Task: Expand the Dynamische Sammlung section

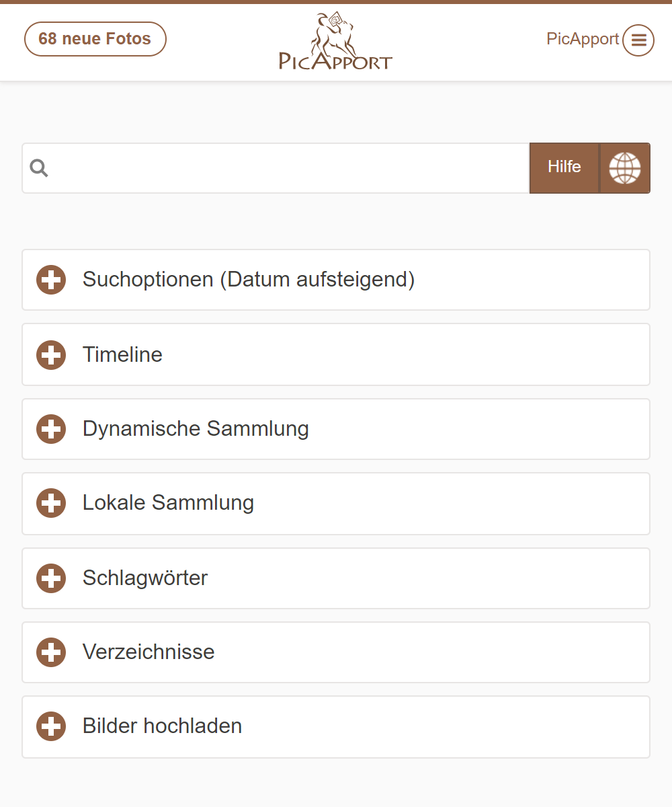Action: pyautogui.click(x=196, y=428)
